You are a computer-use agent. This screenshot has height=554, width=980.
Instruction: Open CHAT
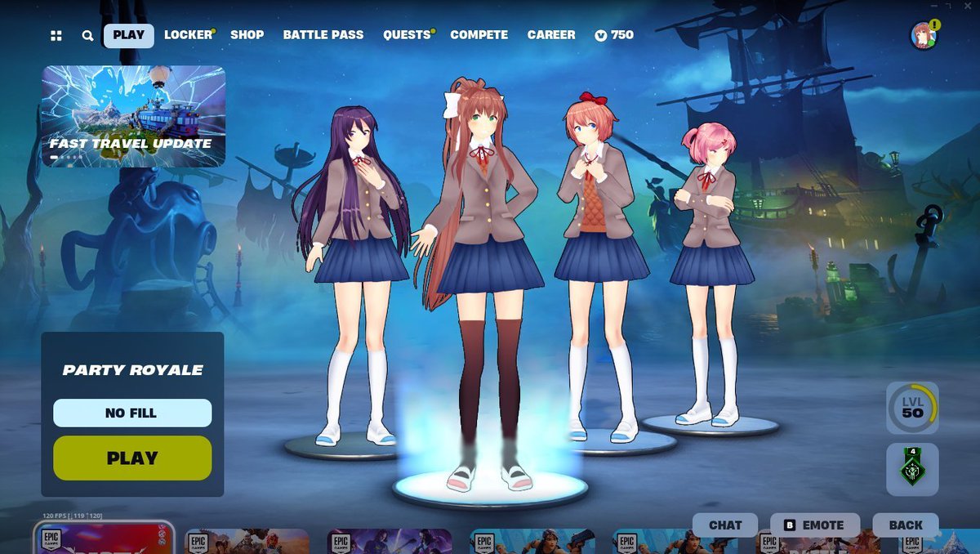pos(725,525)
